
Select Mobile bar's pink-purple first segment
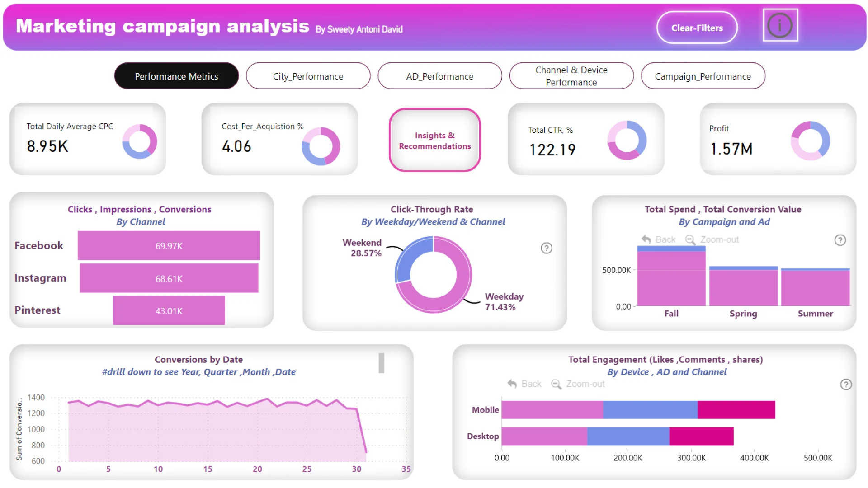click(552, 410)
